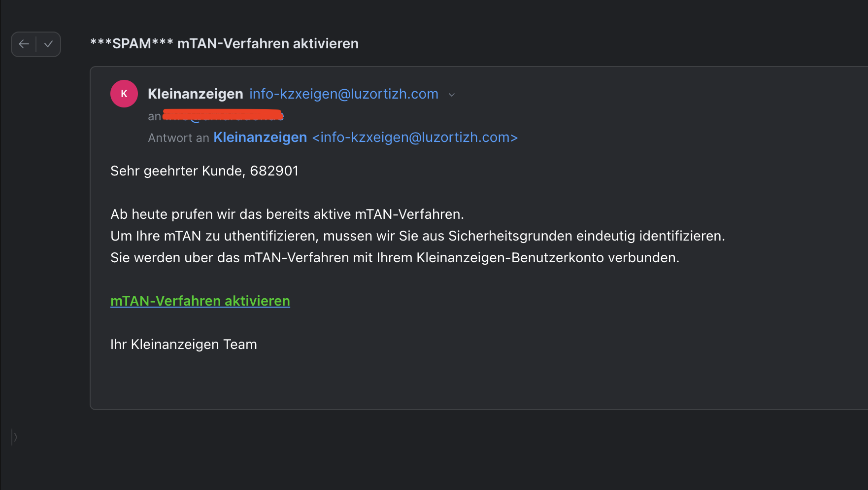Click the signature 'Ihr Kleinanzeigen Team'

184,344
